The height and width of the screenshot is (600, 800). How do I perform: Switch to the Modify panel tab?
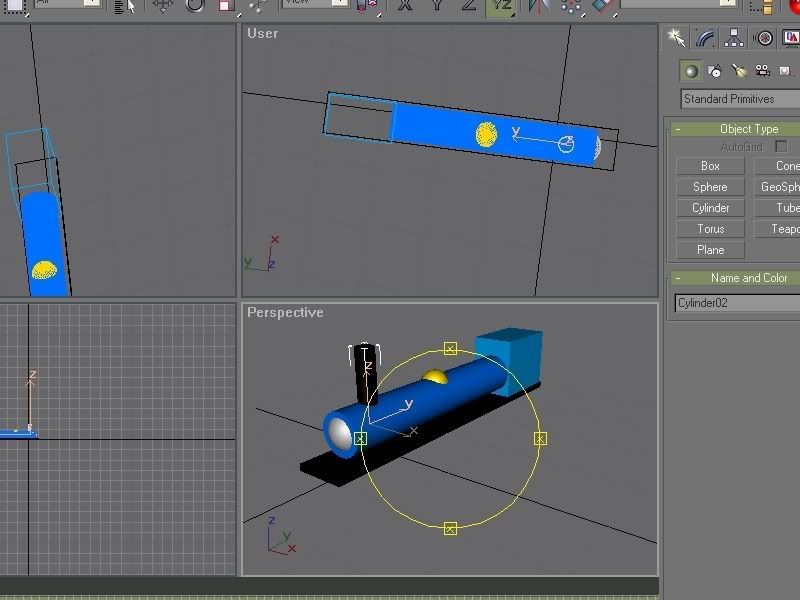705,38
